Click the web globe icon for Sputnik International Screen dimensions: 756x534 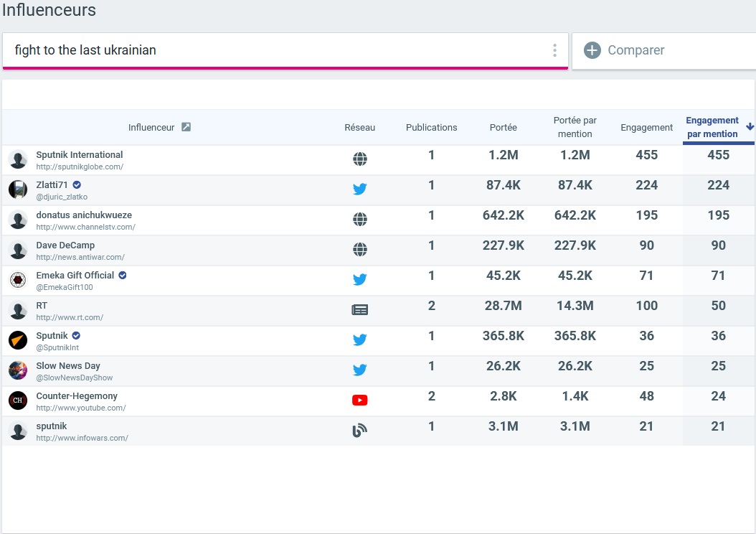[x=359, y=159]
